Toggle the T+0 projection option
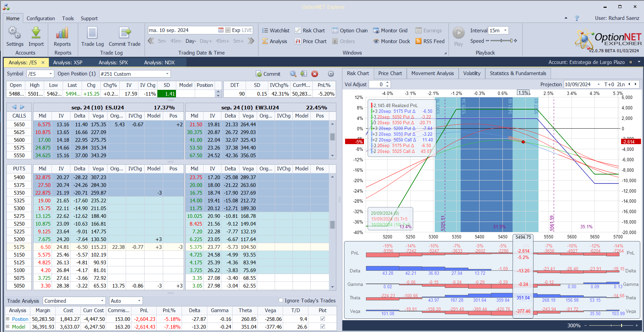This screenshot has height=332, width=644. 609,85
